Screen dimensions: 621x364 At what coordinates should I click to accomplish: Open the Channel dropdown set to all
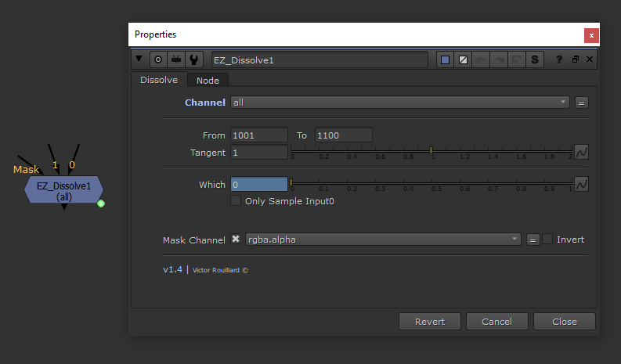pos(399,103)
